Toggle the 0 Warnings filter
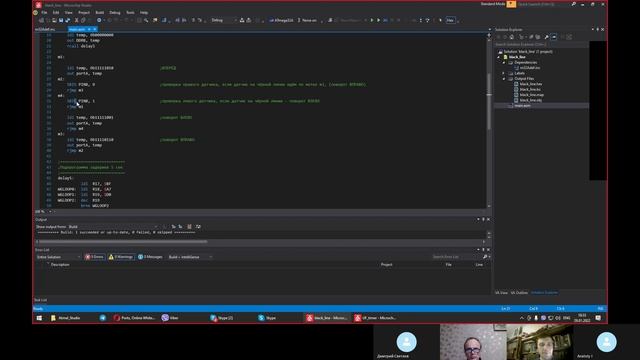The height and width of the screenshot is (360, 640). tap(121, 257)
